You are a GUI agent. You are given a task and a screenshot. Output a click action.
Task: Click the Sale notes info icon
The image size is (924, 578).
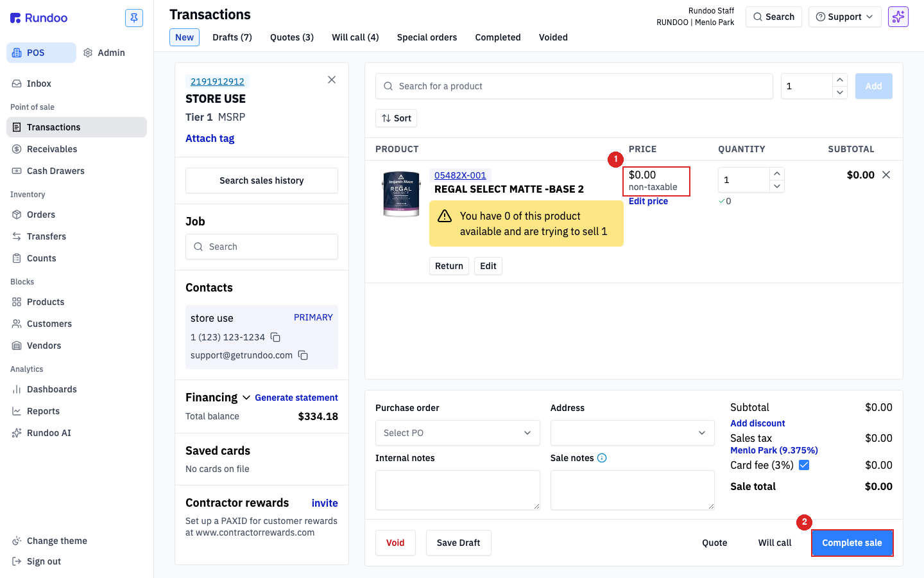602,458
